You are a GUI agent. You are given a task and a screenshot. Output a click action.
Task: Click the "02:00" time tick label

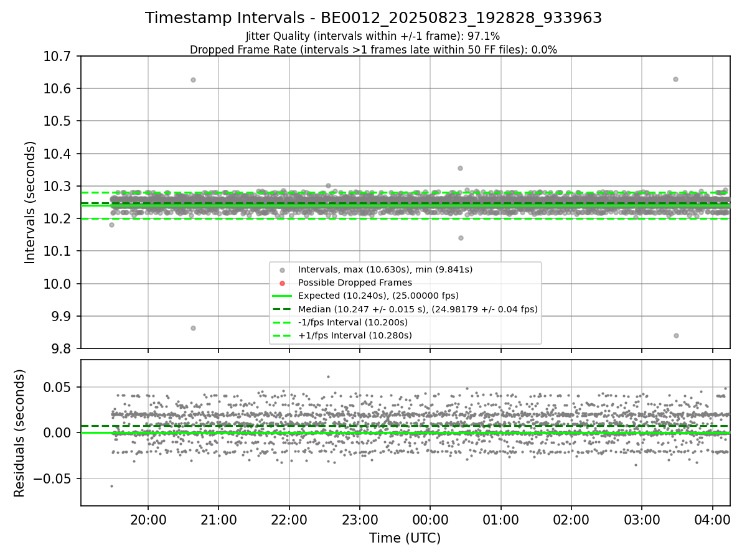571,520
